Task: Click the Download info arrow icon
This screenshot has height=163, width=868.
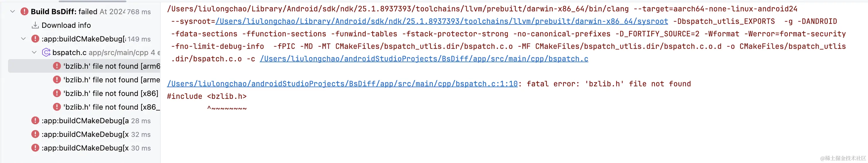Action: pyautogui.click(x=35, y=25)
